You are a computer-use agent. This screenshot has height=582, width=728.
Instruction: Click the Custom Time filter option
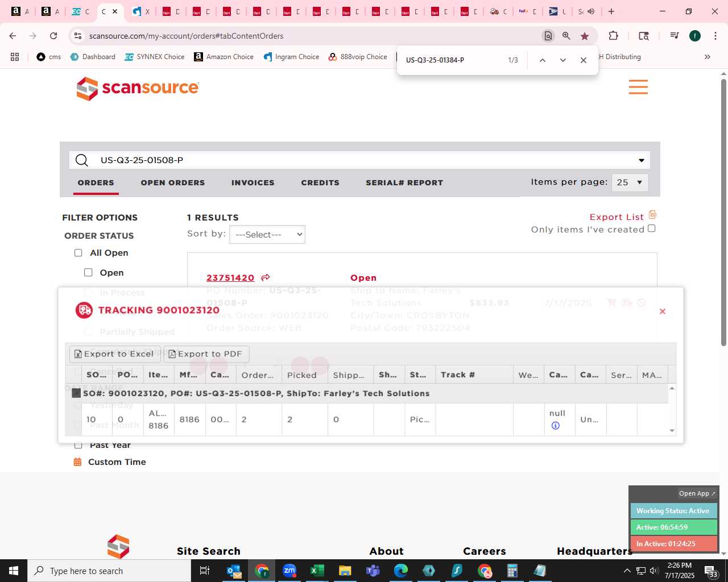tap(117, 462)
